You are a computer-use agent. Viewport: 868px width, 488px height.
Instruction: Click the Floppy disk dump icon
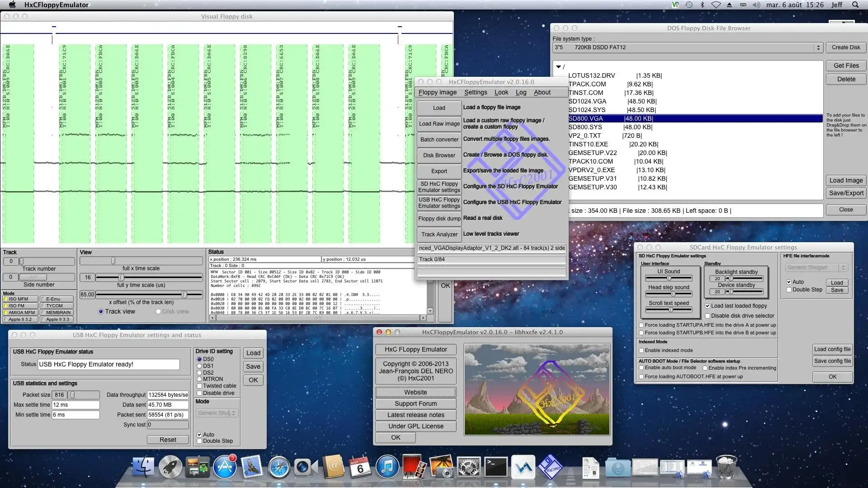pyautogui.click(x=439, y=218)
